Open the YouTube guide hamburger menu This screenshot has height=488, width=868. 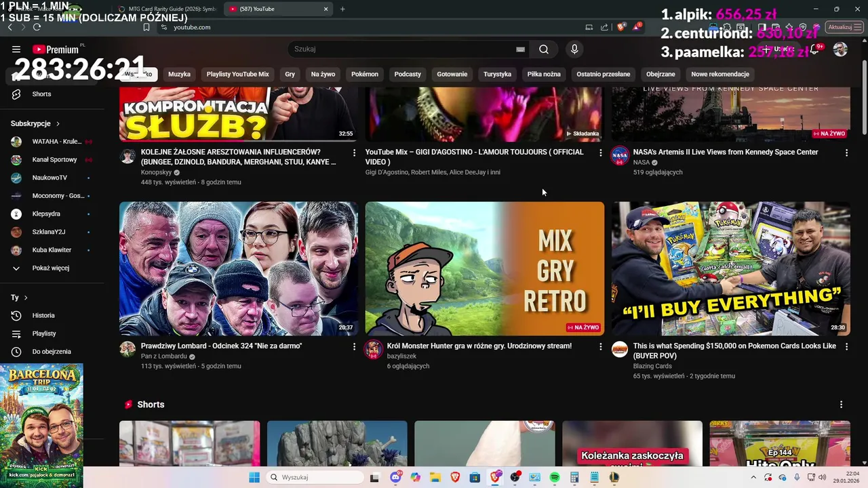[16, 49]
